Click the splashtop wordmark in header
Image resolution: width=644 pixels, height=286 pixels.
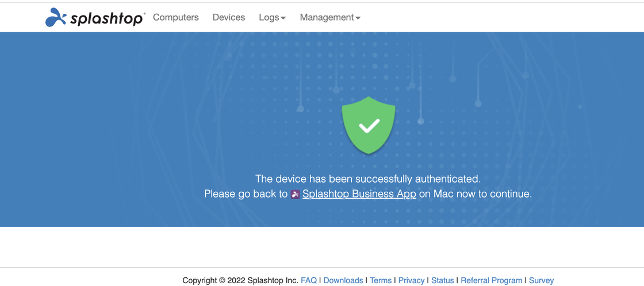107,18
